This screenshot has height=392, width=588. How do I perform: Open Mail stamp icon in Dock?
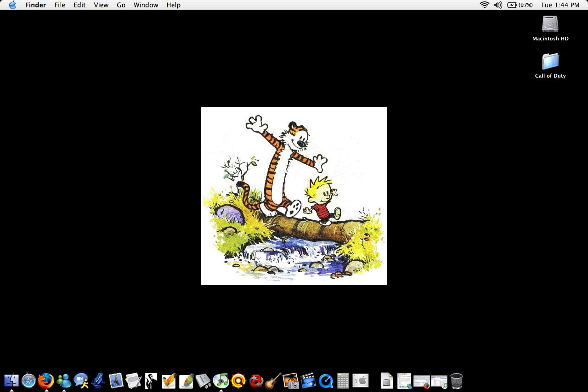[116, 381]
